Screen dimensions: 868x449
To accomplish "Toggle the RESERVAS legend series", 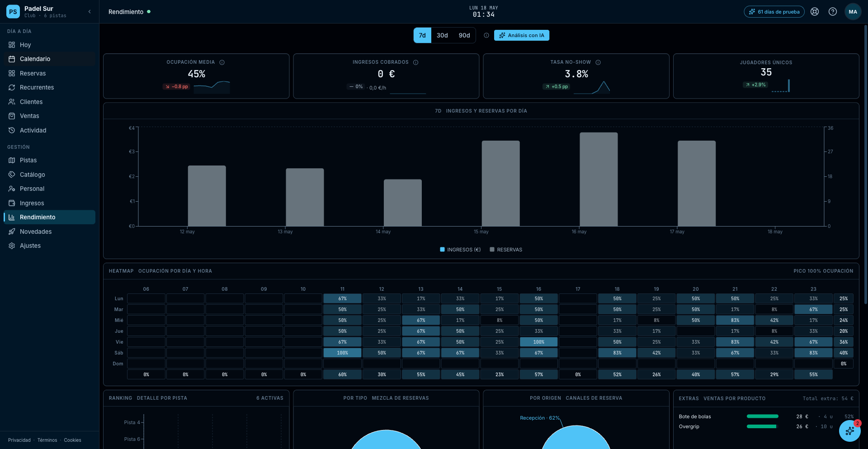I will pyautogui.click(x=506, y=250).
